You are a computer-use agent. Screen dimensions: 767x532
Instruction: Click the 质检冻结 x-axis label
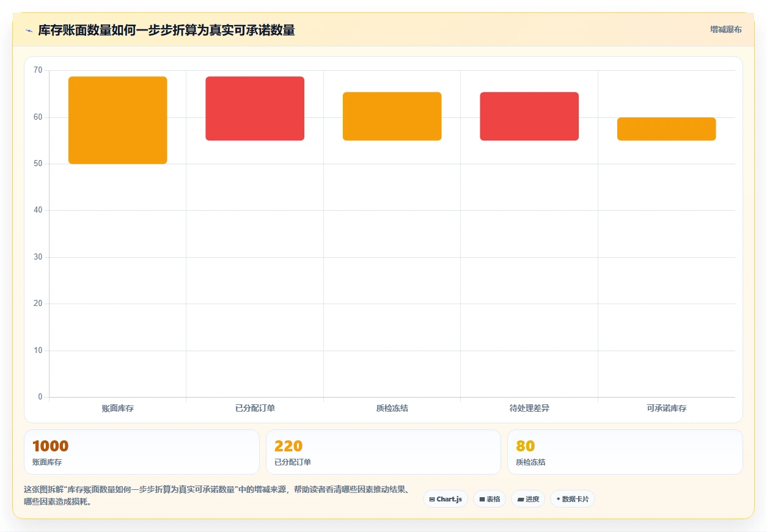tap(392, 408)
